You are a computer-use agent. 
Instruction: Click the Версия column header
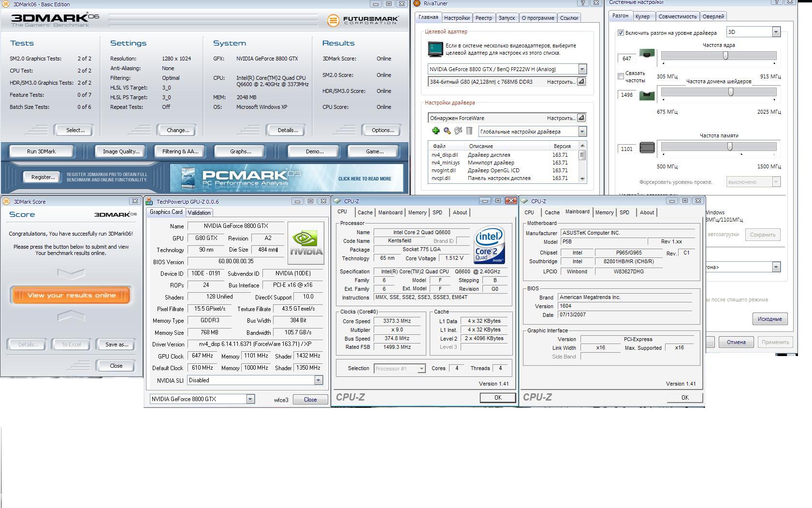562,146
